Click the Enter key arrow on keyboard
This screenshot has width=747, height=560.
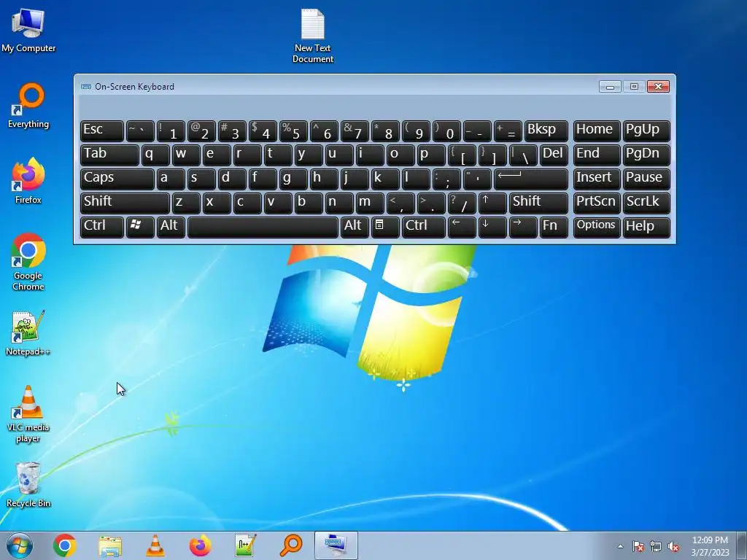pyautogui.click(x=531, y=179)
